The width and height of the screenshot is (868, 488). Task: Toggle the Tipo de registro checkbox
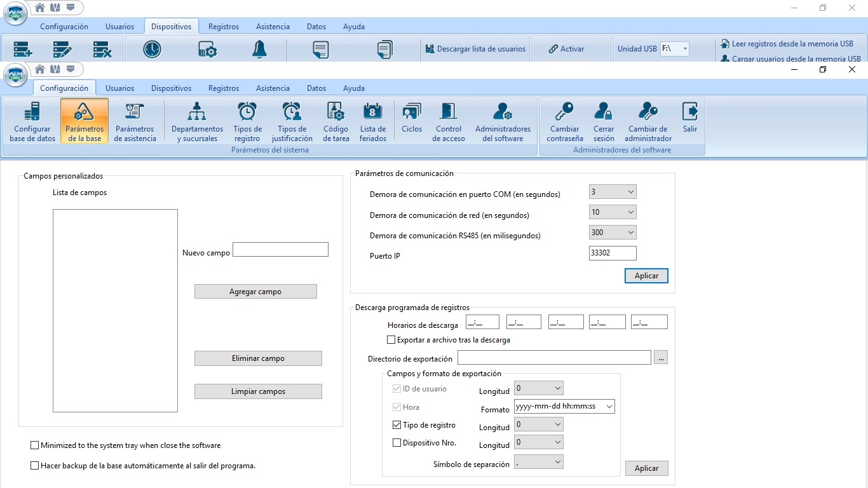[397, 425]
